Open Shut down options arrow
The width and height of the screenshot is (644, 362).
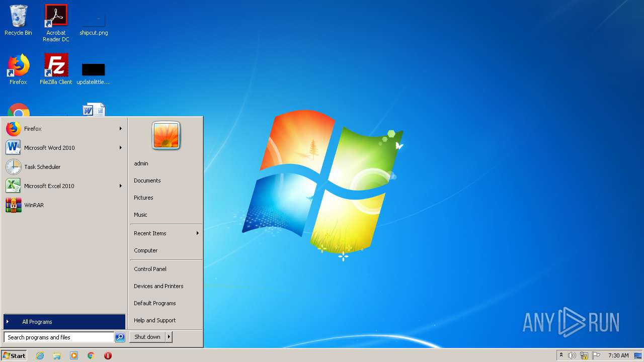point(169,337)
